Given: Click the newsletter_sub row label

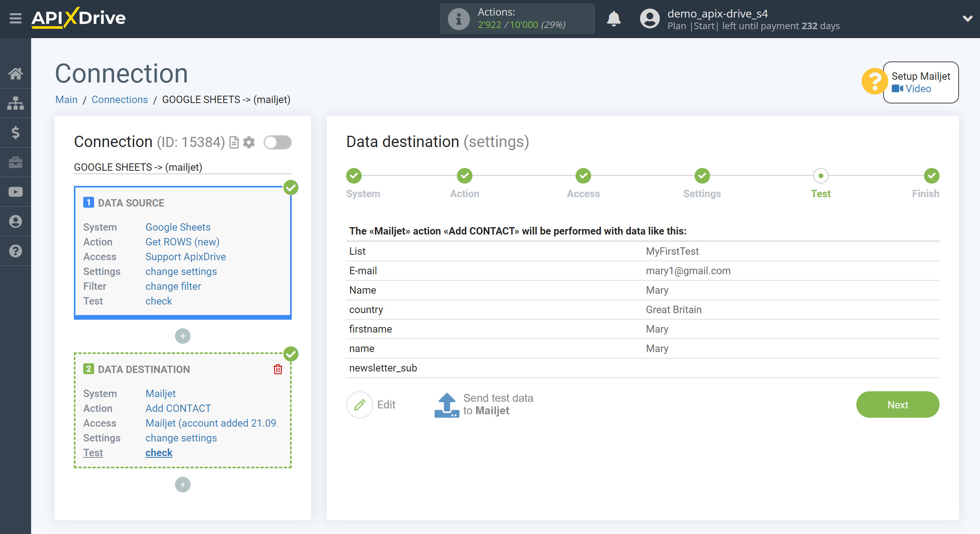Looking at the screenshot, I should [383, 368].
